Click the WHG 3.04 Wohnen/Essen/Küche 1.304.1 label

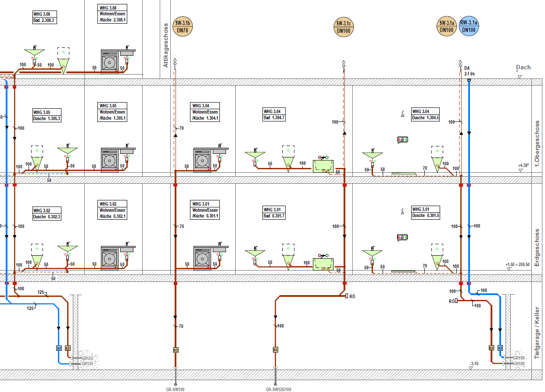pyautogui.click(x=205, y=112)
